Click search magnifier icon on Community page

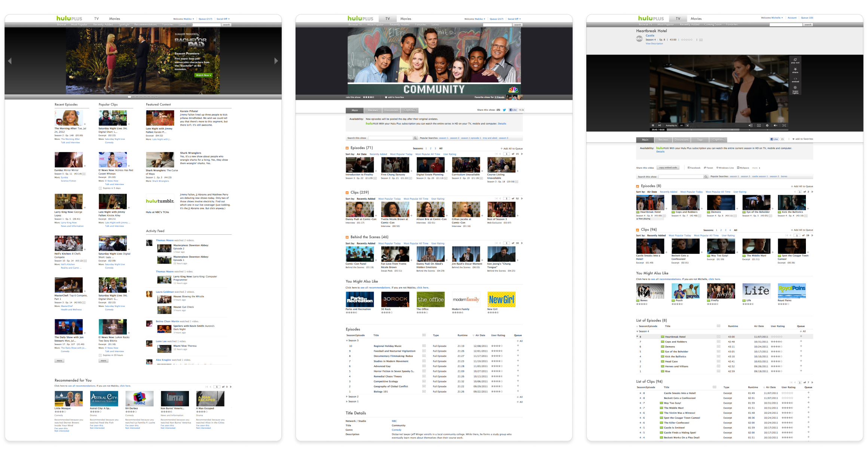point(415,138)
